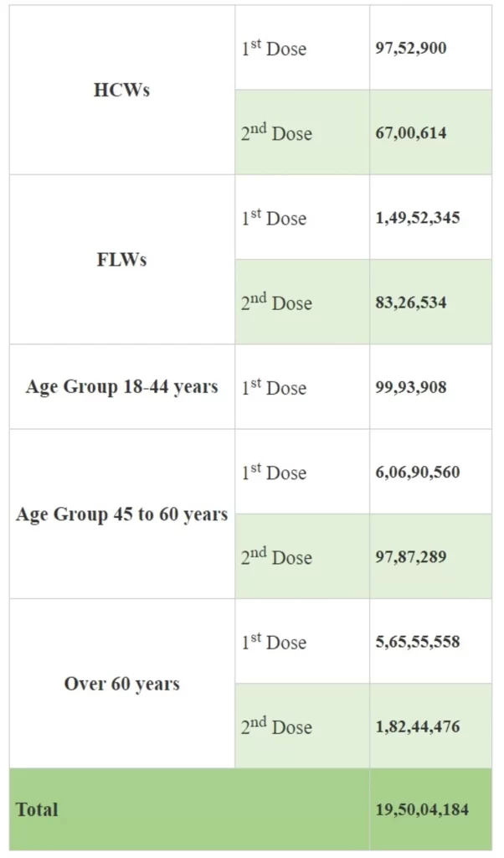Select the 6,06,90,560 cell
The image size is (504, 858).
(x=418, y=472)
